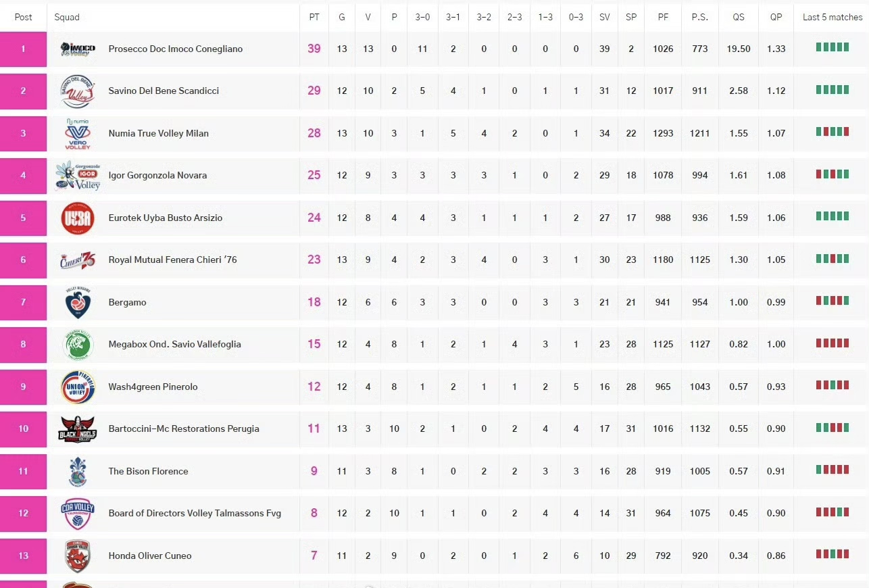869x588 pixels.
Task: Open Eurotek Uyba Busto Arsizio team page
Action: [166, 218]
